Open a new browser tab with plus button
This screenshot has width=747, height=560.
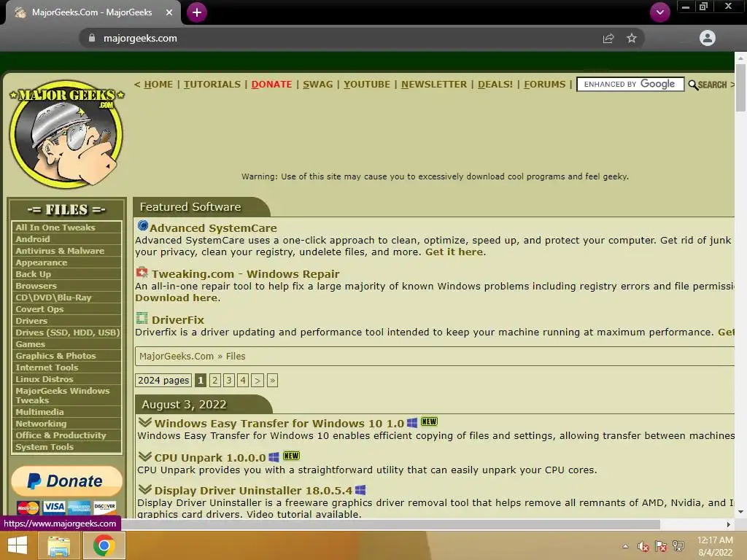[x=197, y=12]
